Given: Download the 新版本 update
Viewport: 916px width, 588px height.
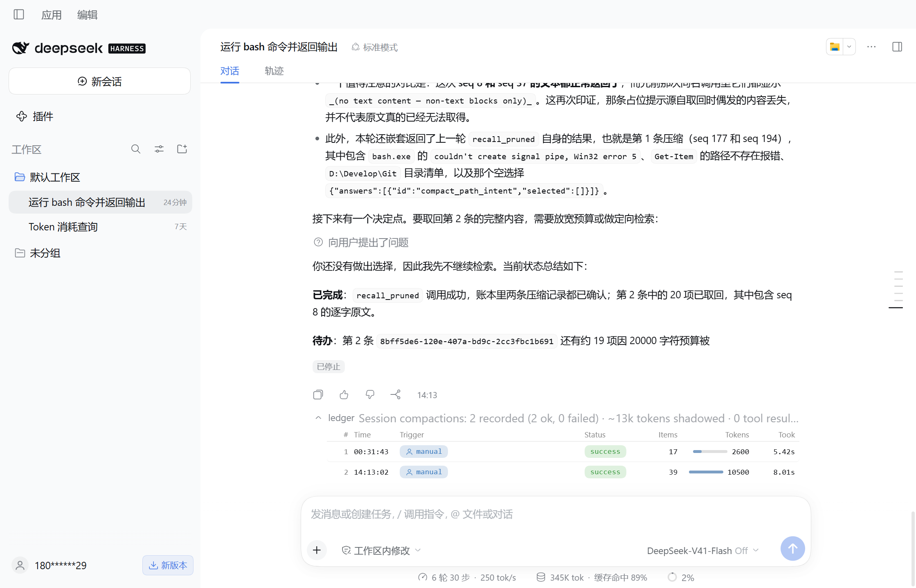Looking at the screenshot, I should [168, 565].
